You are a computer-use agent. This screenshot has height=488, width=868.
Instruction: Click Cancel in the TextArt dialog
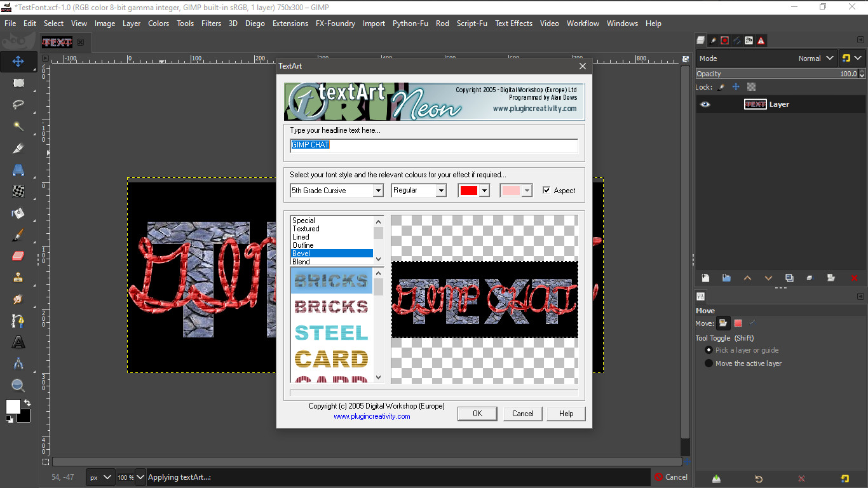(x=523, y=413)
